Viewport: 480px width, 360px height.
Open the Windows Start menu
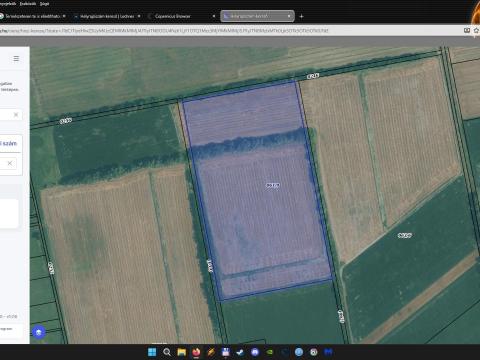(x=152, y=352)
